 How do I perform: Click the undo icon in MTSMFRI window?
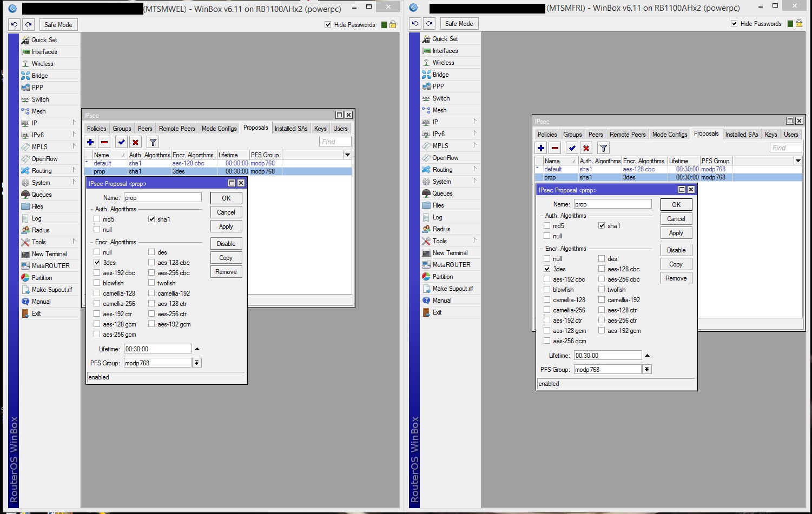415,23
